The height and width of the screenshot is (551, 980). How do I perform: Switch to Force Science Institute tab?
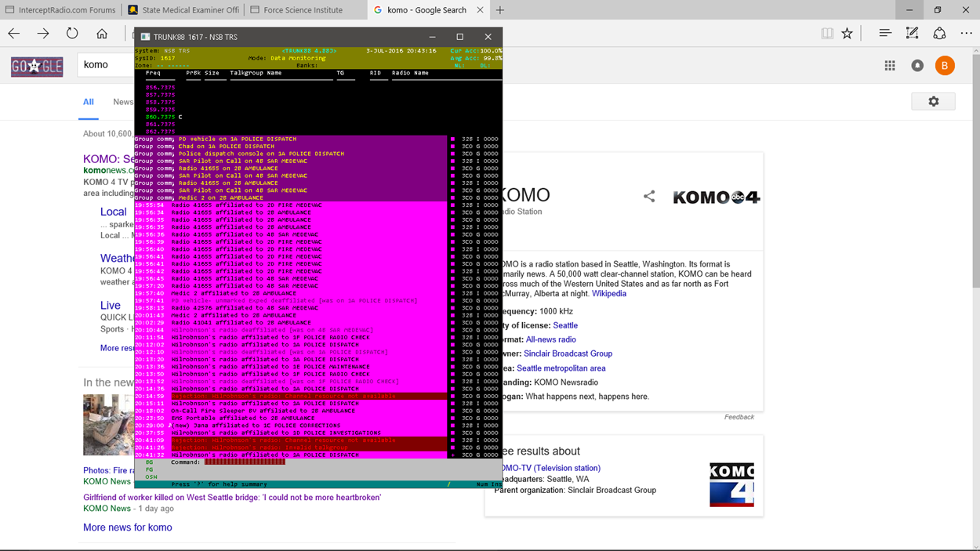[304, 10]
